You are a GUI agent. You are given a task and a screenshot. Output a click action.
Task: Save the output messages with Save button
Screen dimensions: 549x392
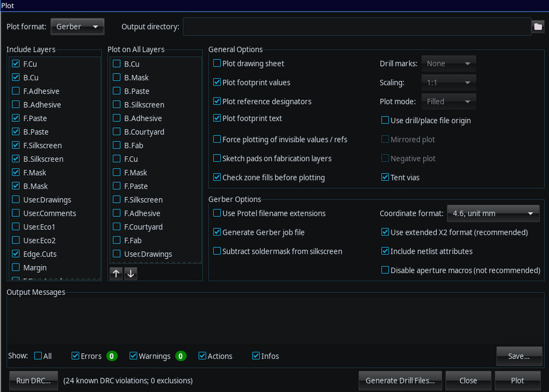[x=518, y=356]
